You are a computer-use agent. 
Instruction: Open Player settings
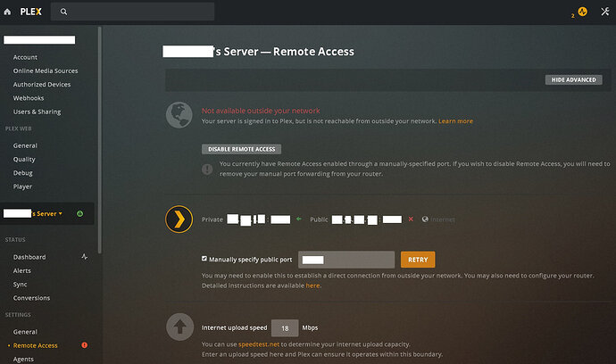tap(23, 186)
